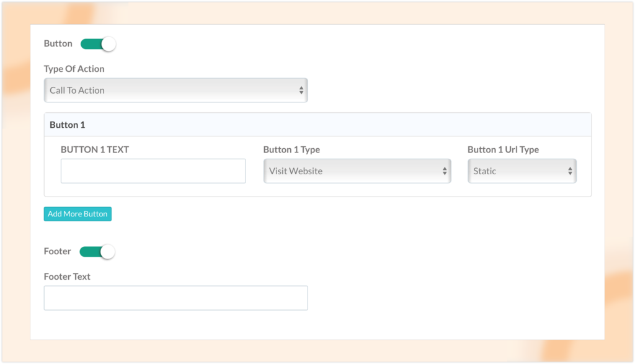Focus the BUTTON 1 TEXT input field
Screen dimensions: 635x364
click(153, 171)
